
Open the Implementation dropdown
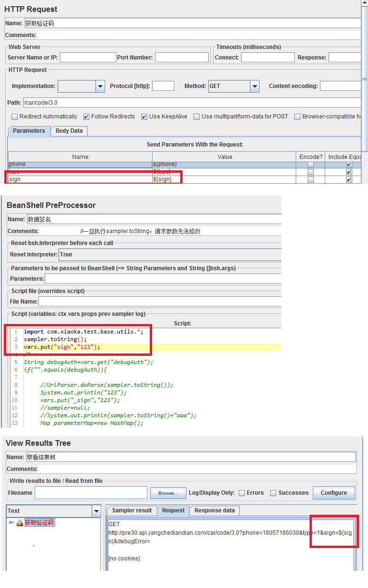[100, 86]
